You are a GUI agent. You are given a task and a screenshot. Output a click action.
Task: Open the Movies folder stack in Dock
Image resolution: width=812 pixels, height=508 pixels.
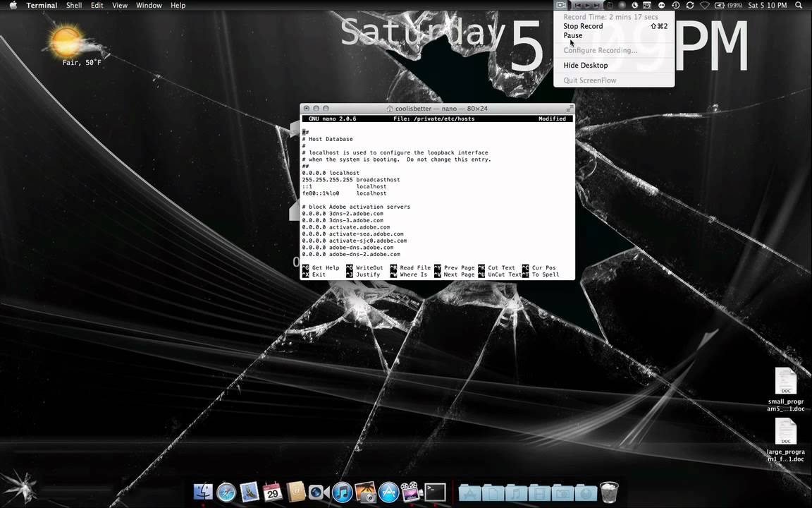tap(540, 493)
